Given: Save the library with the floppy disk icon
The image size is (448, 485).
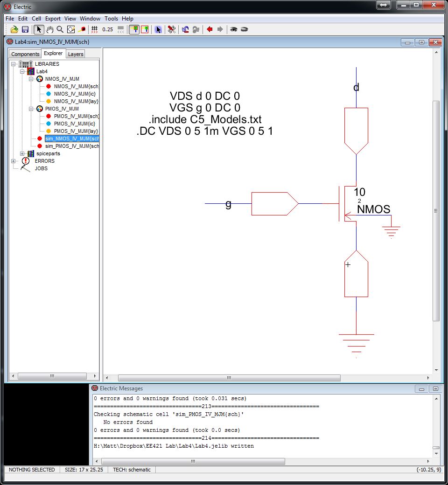Looking at the screenshot, I should click(25, 29).
